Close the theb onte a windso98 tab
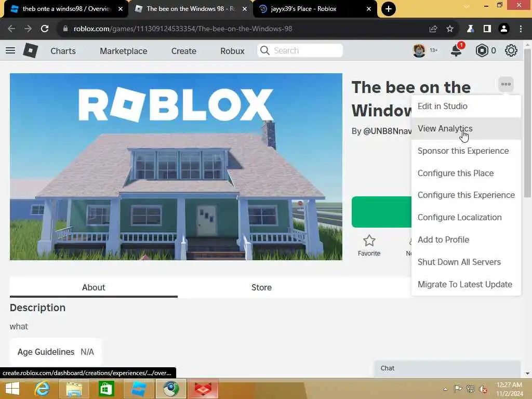The height and width of the screenshot is (399, 532). (x=121, y=9)
